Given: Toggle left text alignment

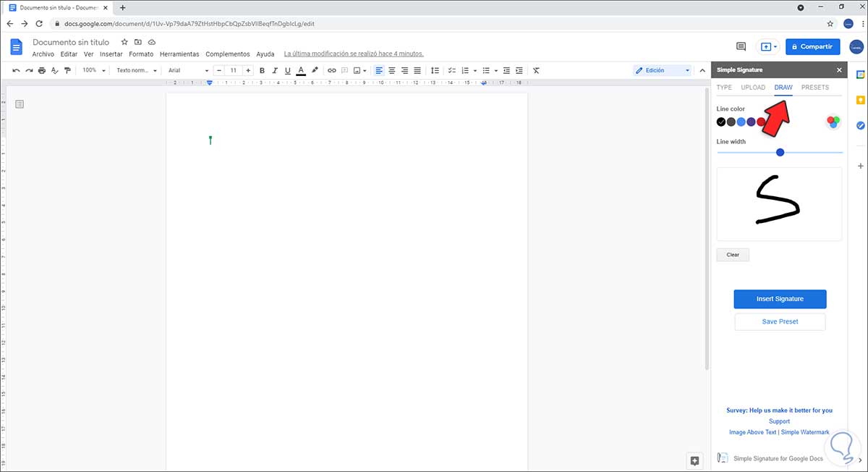Looking at the screenshot, I should 379,70.
